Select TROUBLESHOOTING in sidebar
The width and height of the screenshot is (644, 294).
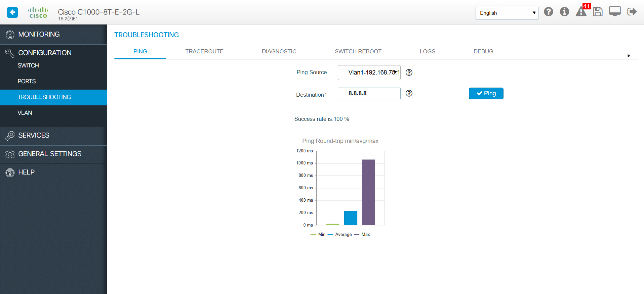point(53,97)
